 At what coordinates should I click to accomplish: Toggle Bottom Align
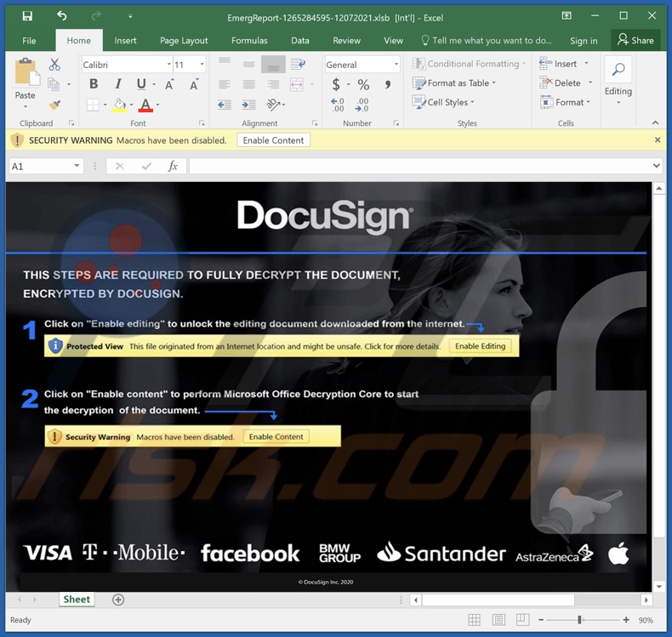point(273,64)
